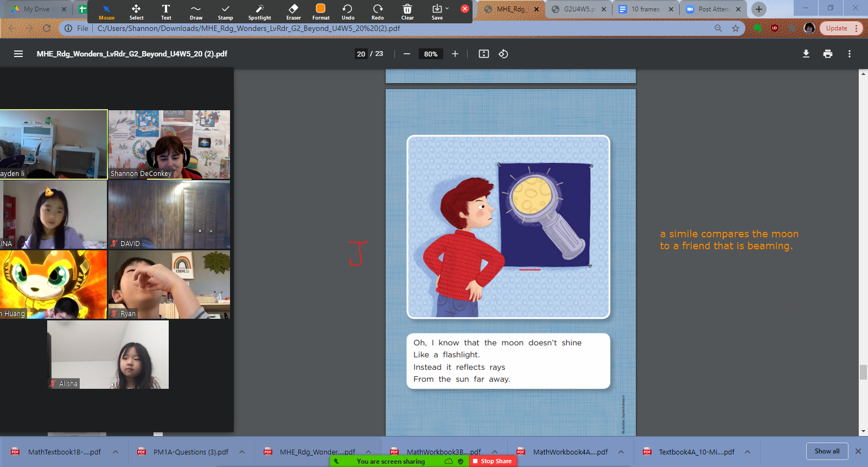Clear all annotations with trash icon

point(407,12)
